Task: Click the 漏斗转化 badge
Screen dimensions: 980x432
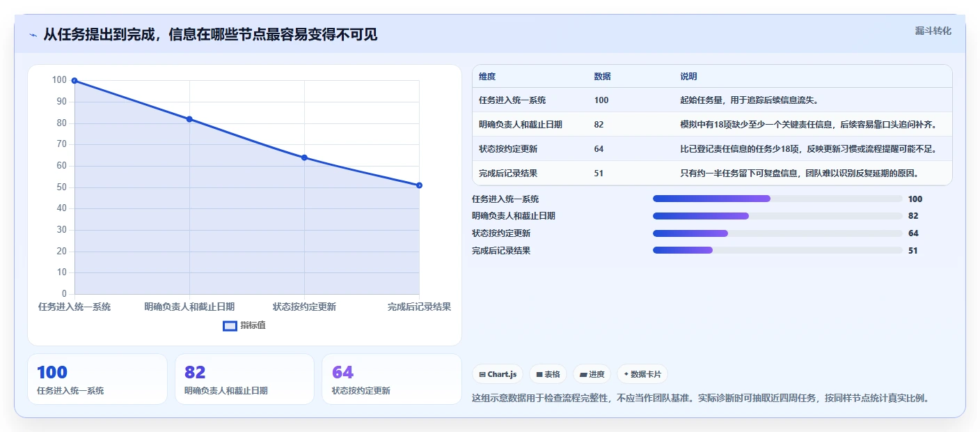Action: click(x=933, y=31)
